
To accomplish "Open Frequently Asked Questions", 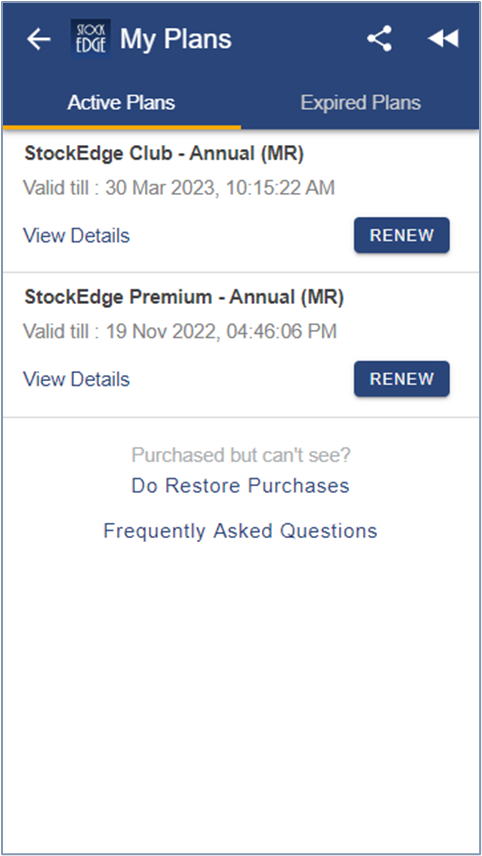I will [x=240, y=531].
